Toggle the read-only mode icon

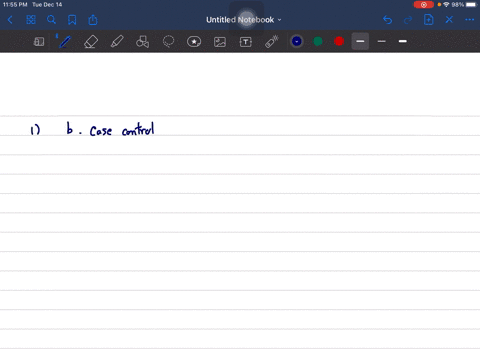39,42
